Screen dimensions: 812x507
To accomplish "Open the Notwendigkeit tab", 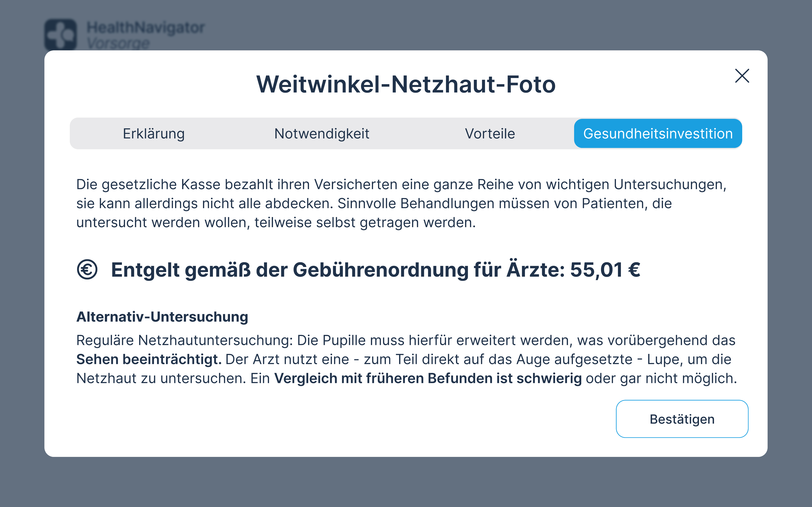I will coord(321,133).
